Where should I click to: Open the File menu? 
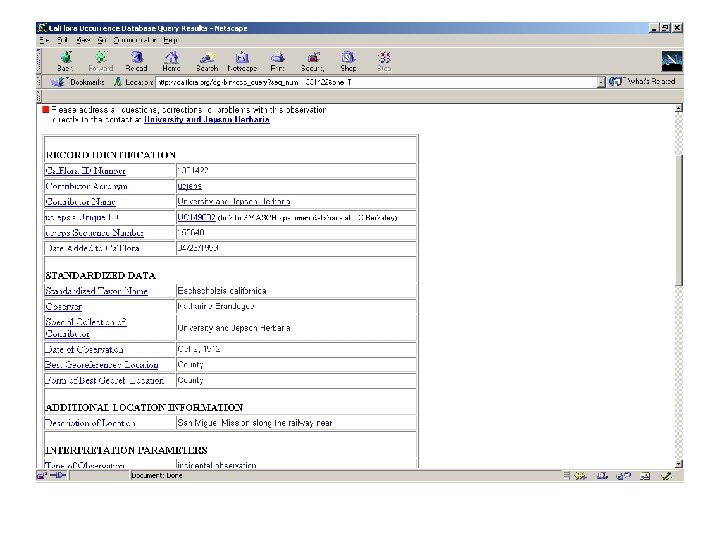[x=45, y=40]
